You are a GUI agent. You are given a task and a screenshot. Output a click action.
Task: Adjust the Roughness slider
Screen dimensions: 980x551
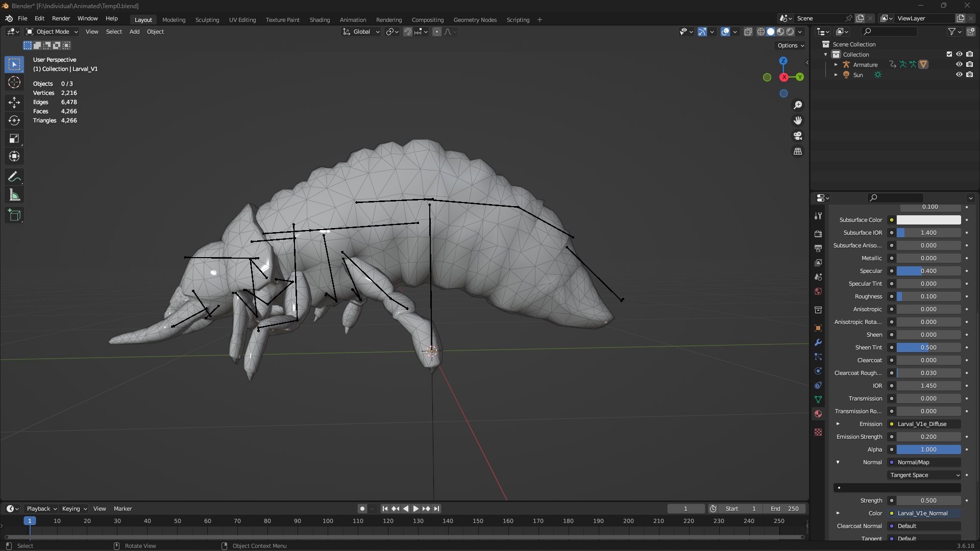point(928,296)
